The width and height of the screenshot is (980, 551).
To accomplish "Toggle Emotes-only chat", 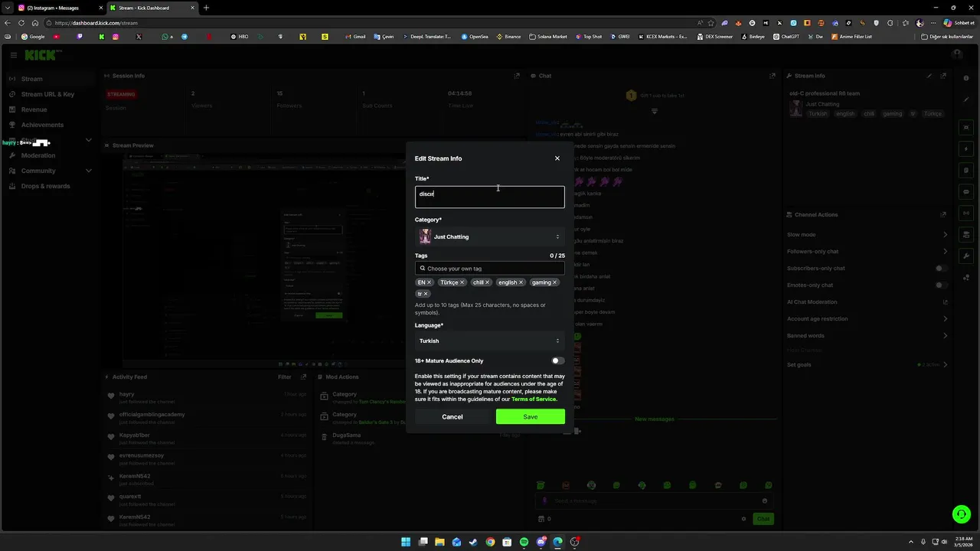I will [x=942, y=285].
